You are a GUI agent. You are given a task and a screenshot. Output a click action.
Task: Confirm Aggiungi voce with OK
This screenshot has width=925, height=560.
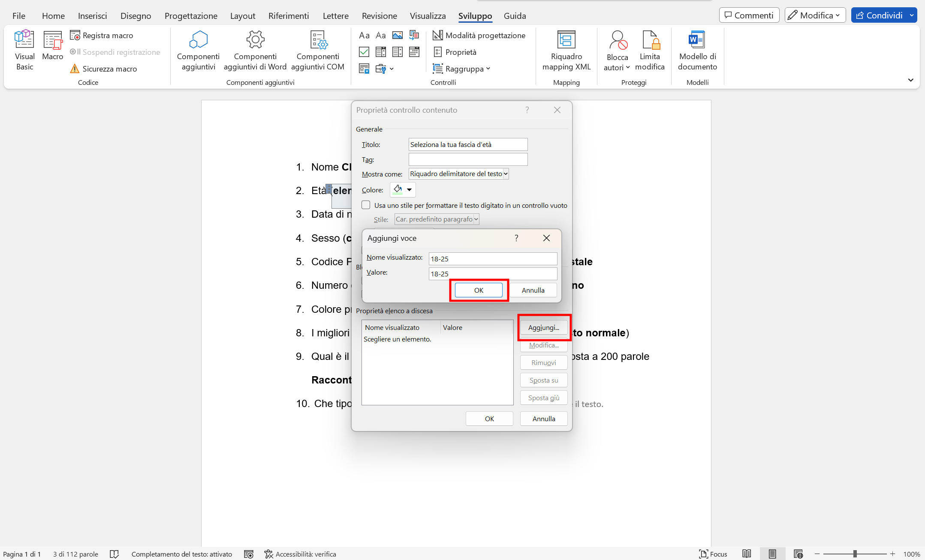[479, 290]
